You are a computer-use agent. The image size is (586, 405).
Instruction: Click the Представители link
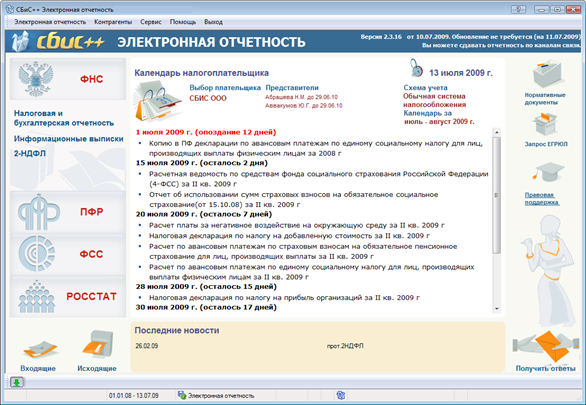(x=292, y=88)
